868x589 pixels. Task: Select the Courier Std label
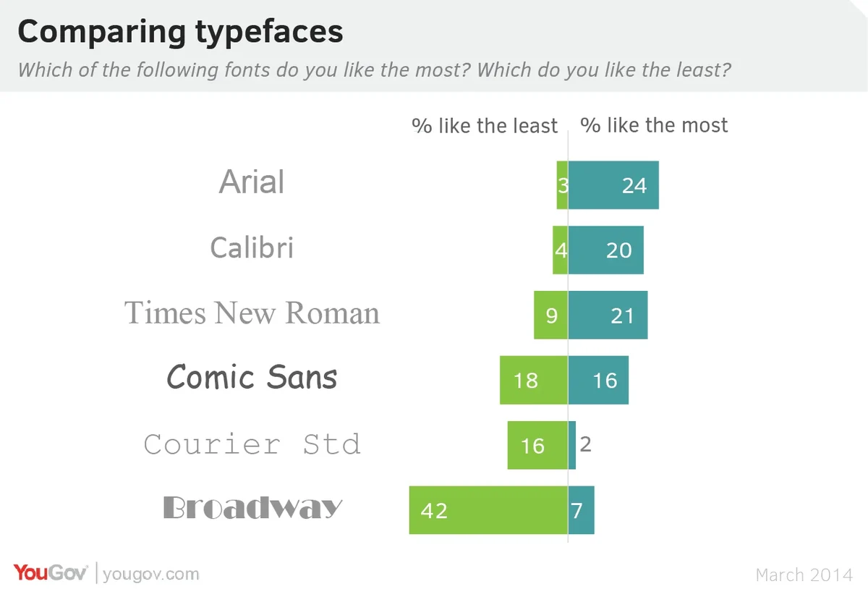[x=252, y=444]
